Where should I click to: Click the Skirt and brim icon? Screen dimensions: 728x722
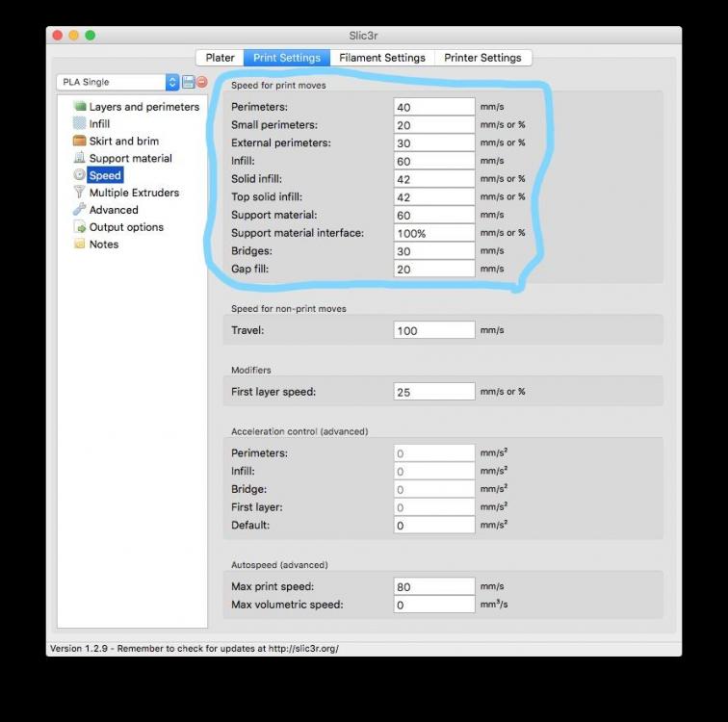point(79,141)
